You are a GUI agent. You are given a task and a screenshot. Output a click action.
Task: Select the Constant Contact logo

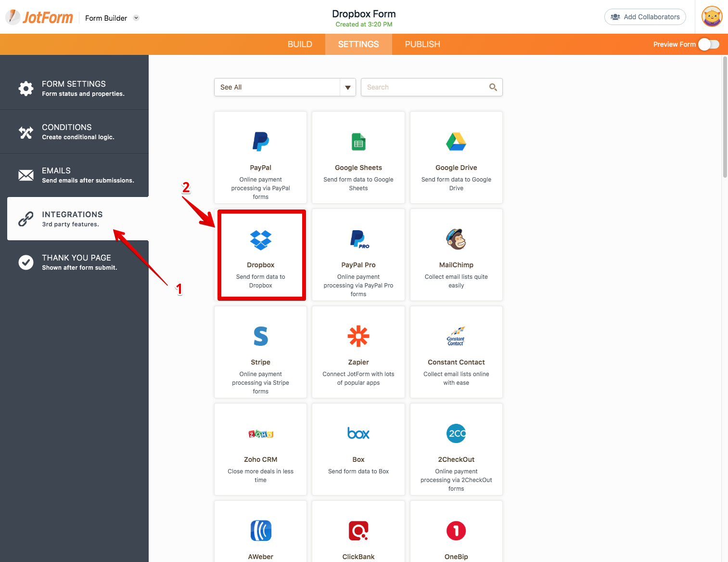click(x=456, y=337)
